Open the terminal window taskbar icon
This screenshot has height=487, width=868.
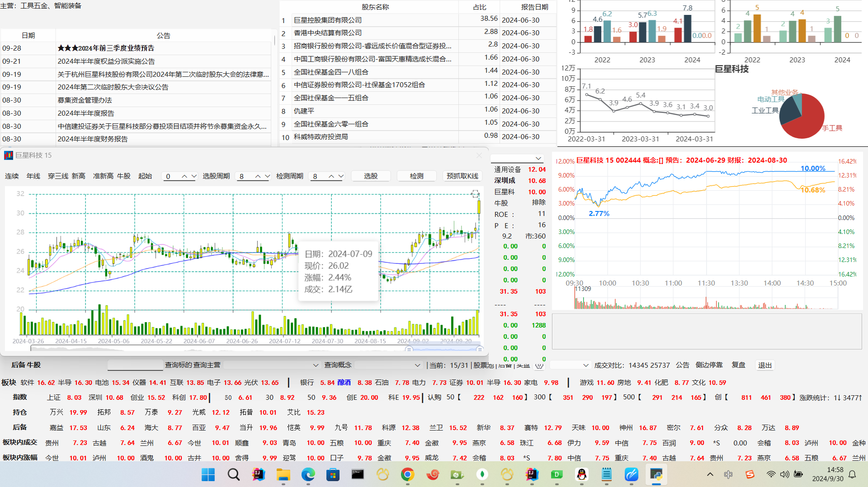pos(358,474)
